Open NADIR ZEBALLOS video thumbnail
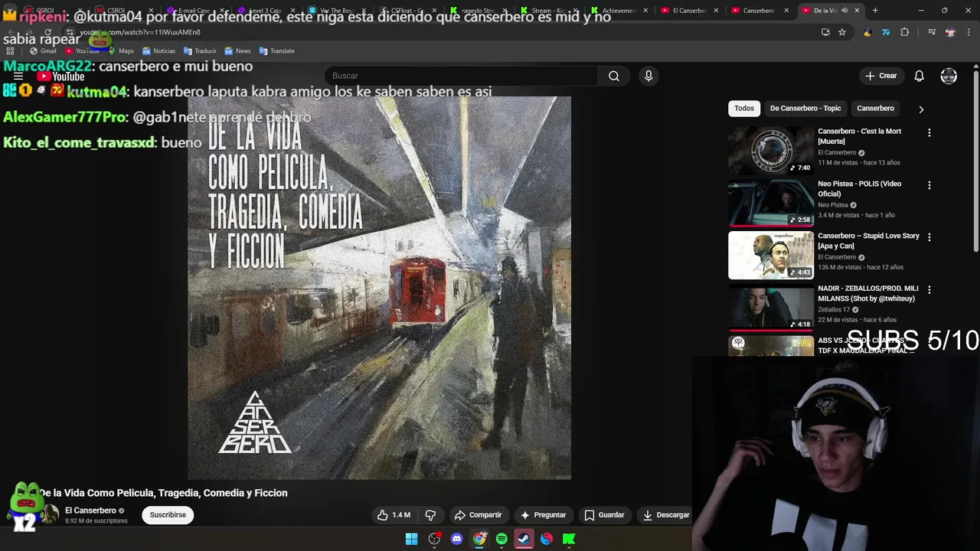 click(771, 308)
